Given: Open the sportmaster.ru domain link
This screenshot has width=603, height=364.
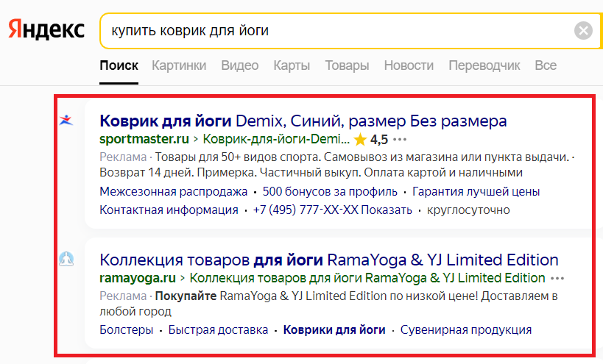Looking at the screenshot, I should [144, 139].
